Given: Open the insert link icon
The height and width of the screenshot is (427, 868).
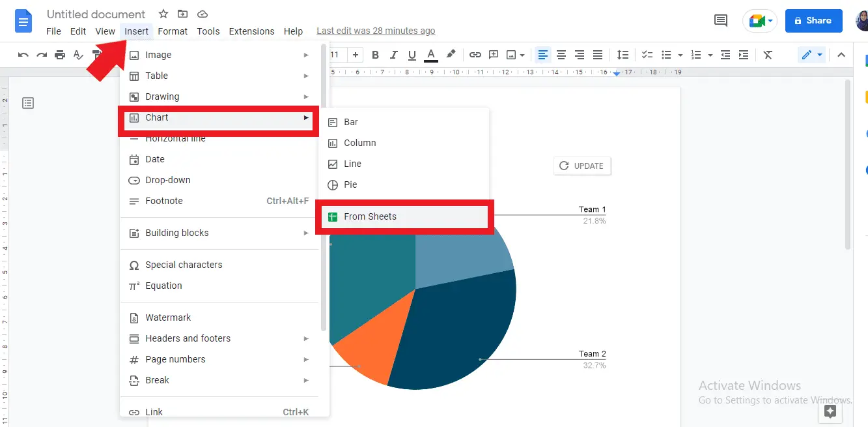Looking at the screenshot, I should (x=475, y=55).
